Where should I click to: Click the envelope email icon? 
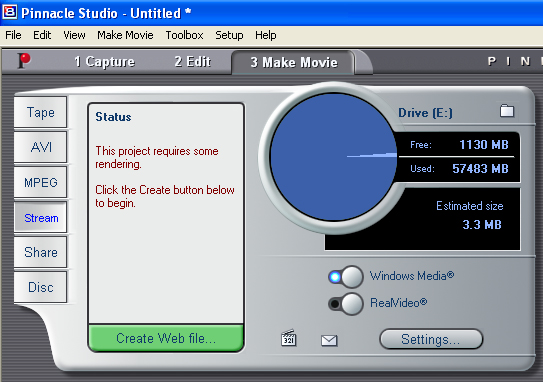coord(329,340)
